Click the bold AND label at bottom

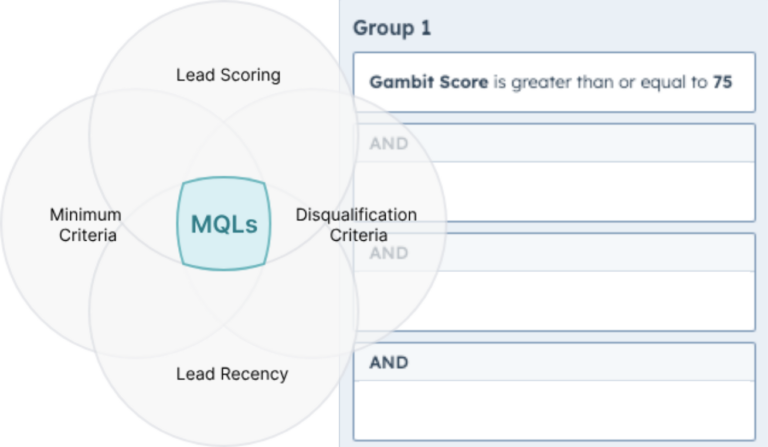pyautogui.click(x=389, y=361)
